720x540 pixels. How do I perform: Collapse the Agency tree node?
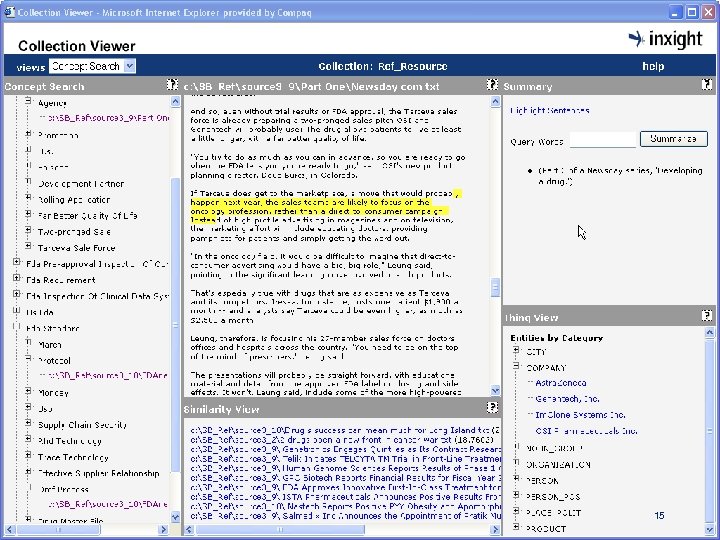(x=28, y=101)
